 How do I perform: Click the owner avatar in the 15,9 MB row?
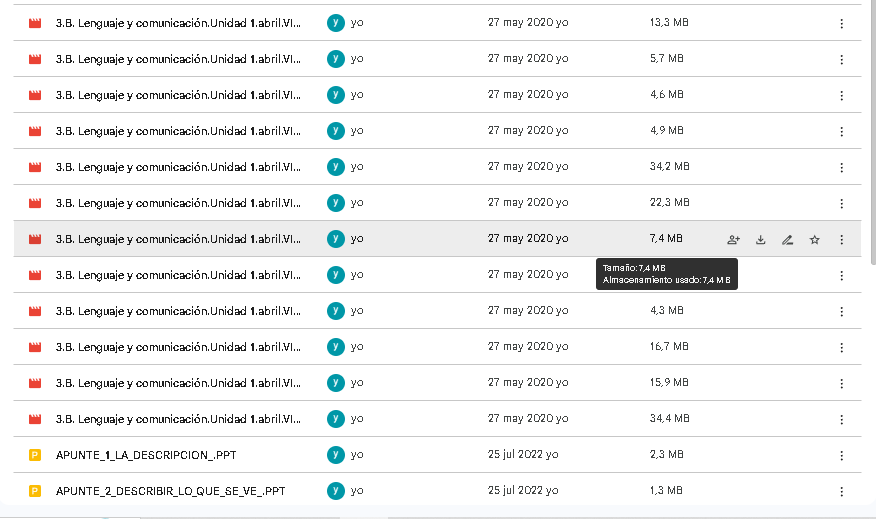[336, 383]
